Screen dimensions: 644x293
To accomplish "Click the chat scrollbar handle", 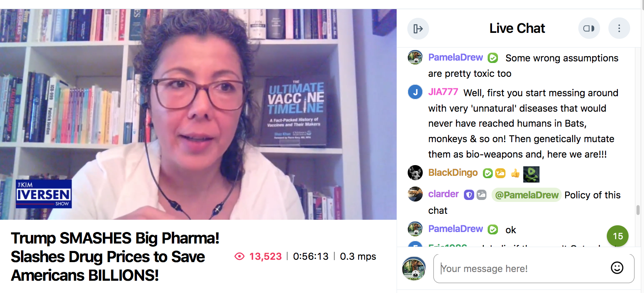I will pyautogui.click(x=638, y=210).
